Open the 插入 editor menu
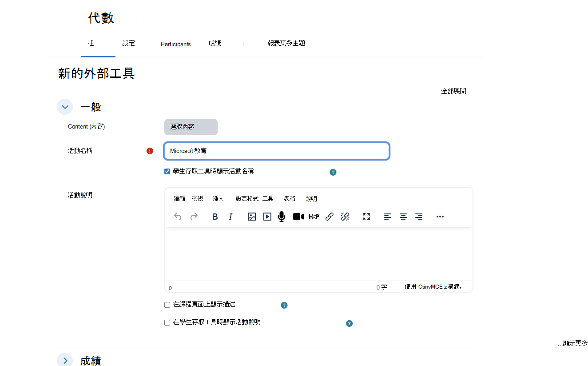Screen dimensions: 588x366 (218, 198)
